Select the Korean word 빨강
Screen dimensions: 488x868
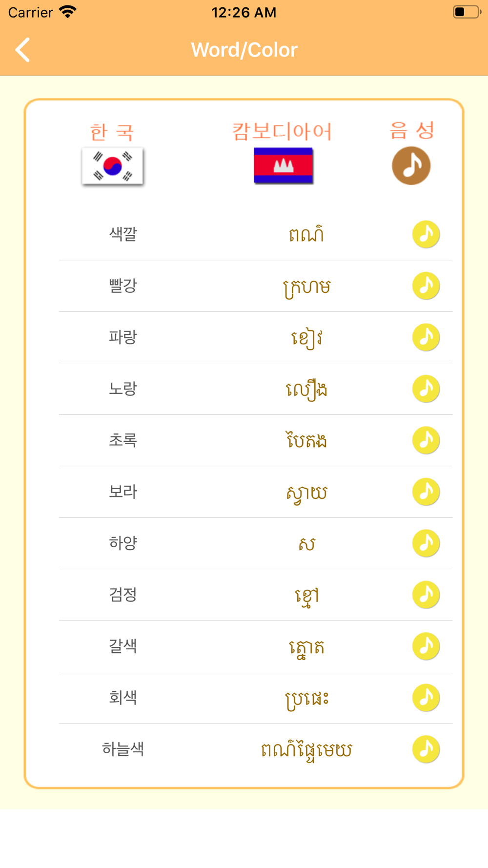pos(123,286)
